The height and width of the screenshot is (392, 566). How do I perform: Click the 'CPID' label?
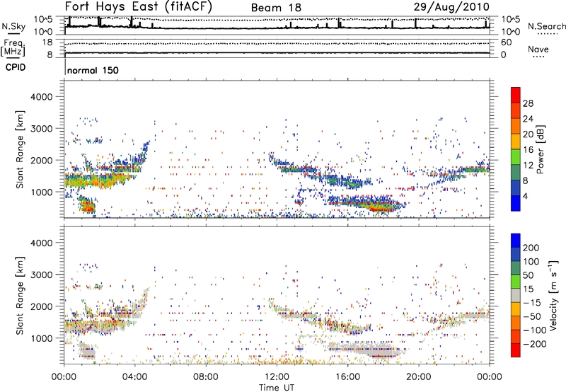(x=16, y=67)
